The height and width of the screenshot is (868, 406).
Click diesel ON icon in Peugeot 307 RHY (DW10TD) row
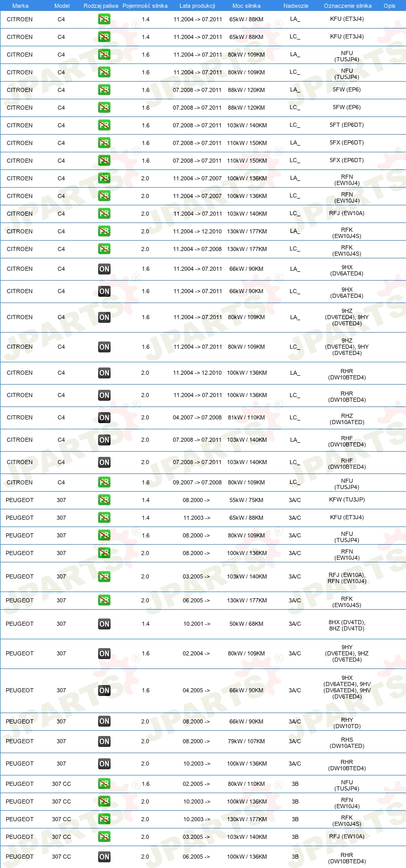(x=104, y=721)
